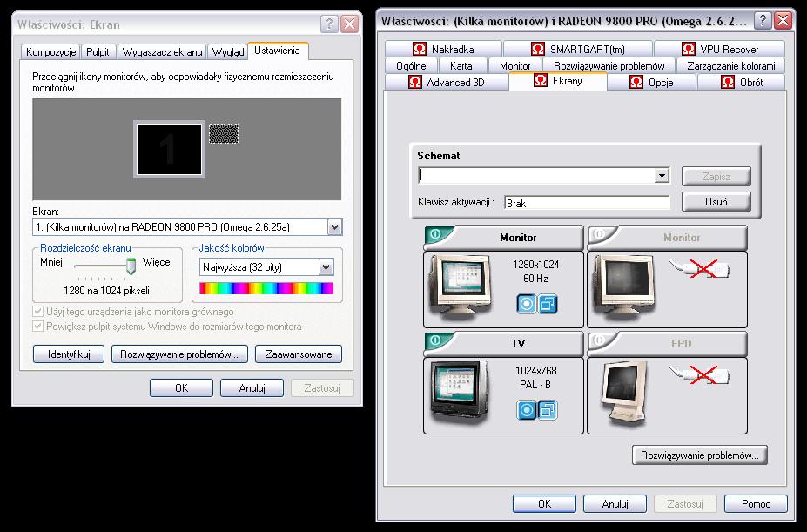Viewport: 807px width, 532px height.
Task: Open the Jakość kolorów color depth dropdown
Action: click(x=326, y=267)
